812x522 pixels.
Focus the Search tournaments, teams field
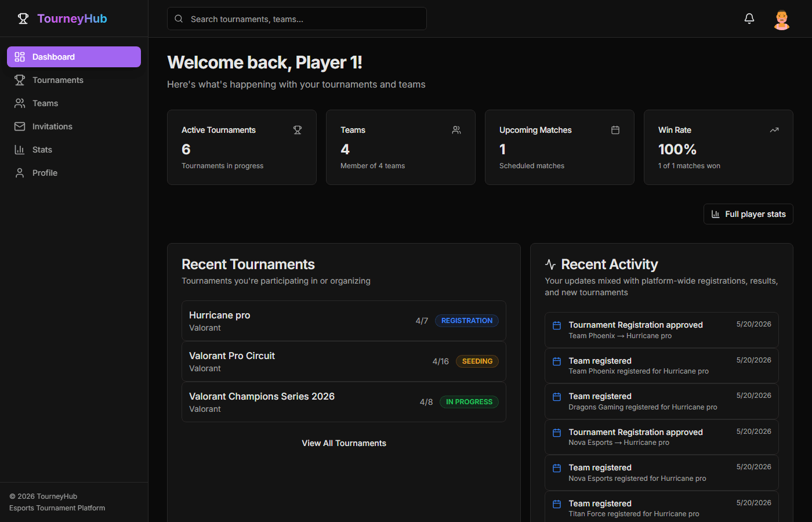coord(297,19)
